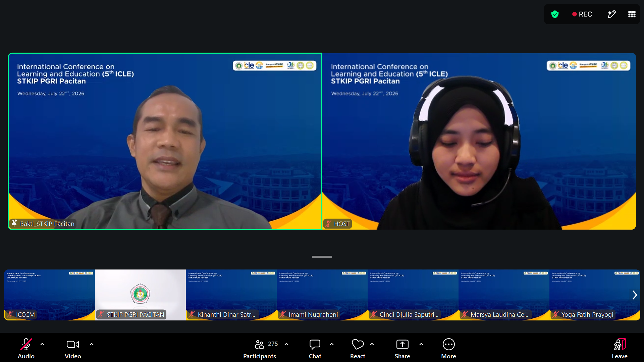
Task: Open the AI companion pencil sparkle icon
Action: tap(611, 14)
